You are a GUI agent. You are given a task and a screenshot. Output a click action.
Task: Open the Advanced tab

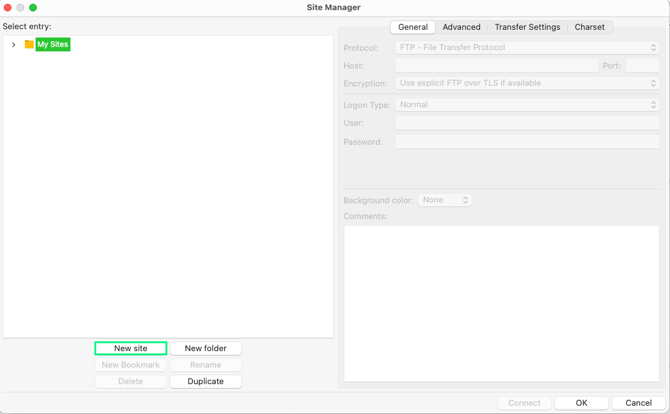pos(461,27)
